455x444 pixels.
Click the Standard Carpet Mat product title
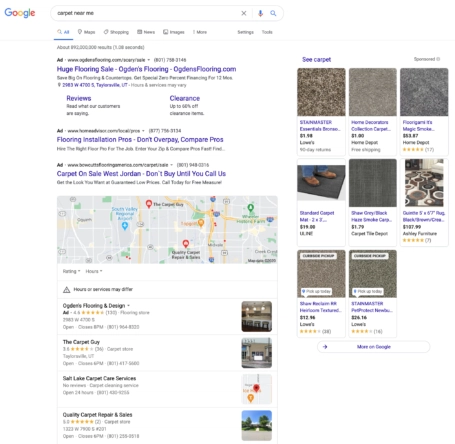(317, 216)
